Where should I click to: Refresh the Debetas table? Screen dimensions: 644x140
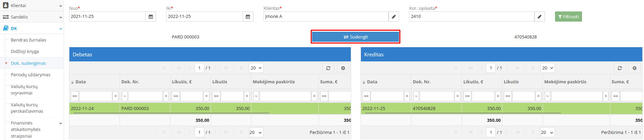pos(328,68)
